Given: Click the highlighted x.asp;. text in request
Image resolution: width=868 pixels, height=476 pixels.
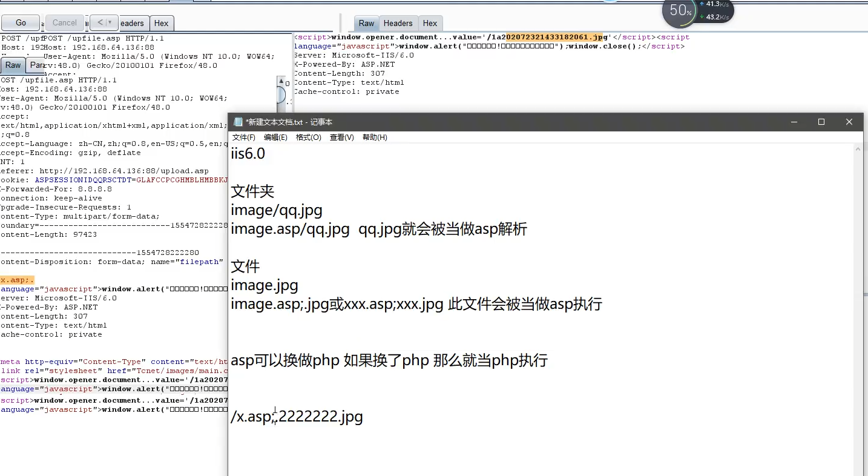Looking at the screenshot, I should [17, 280].
